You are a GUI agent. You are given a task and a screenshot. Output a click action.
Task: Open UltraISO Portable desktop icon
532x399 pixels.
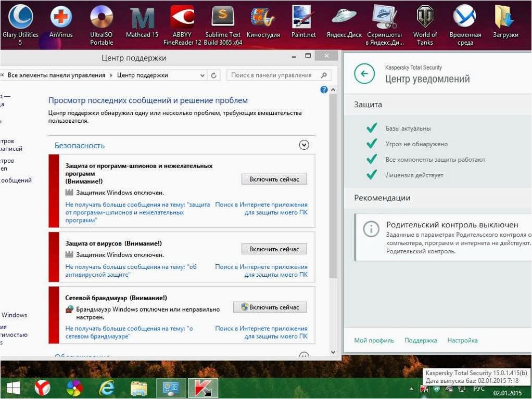[x=101, y=24]
